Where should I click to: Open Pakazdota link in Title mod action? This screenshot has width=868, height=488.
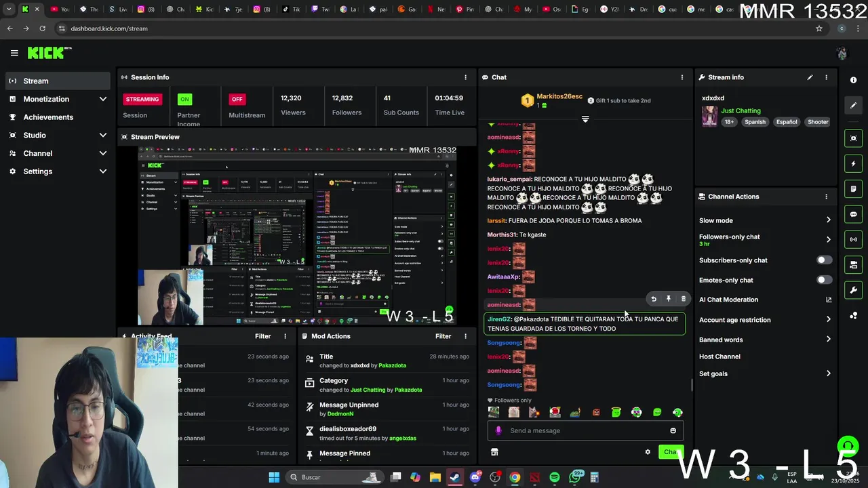392,365
